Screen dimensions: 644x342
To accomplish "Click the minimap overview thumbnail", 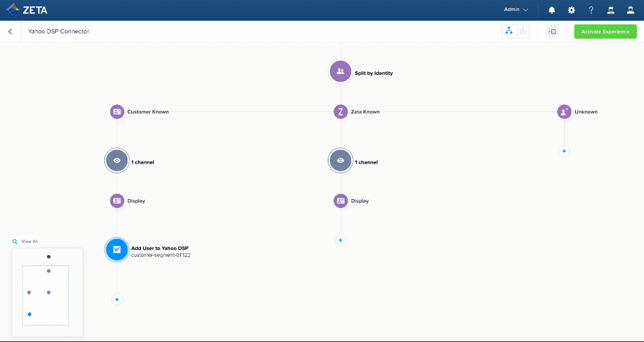I will click(x=47, y=291).
